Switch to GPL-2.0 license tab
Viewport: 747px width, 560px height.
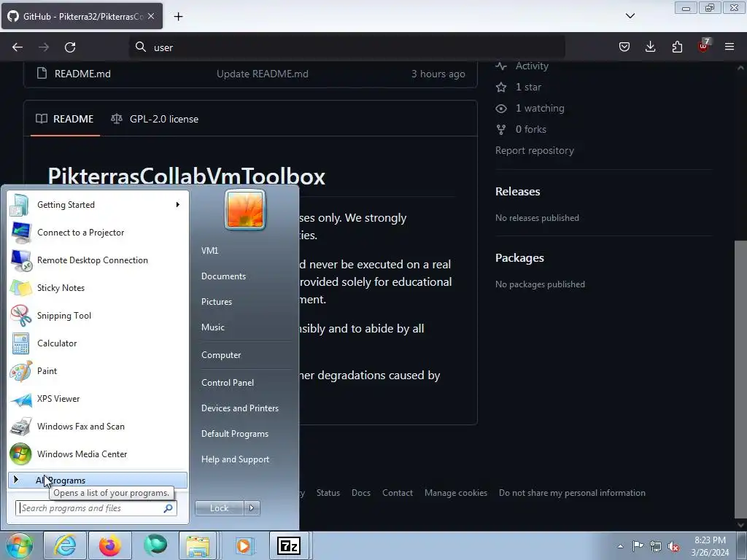(x=155, y=119)
